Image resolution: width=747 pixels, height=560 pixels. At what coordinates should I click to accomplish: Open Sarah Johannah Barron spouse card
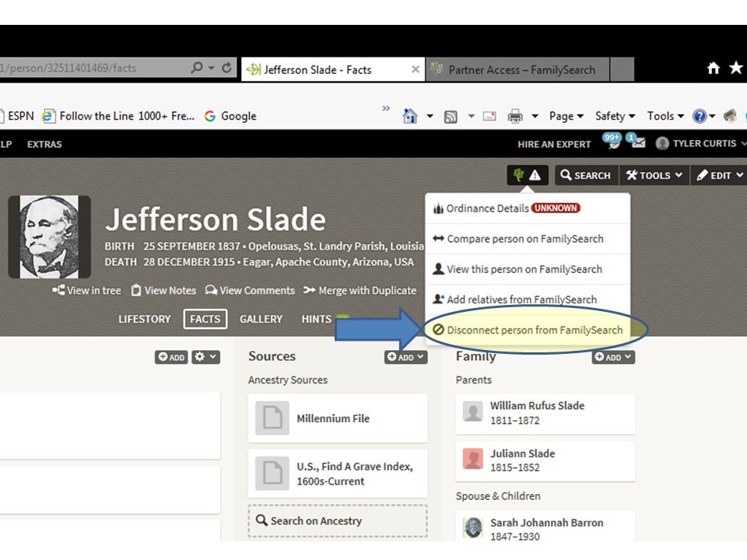click(545, 527)
